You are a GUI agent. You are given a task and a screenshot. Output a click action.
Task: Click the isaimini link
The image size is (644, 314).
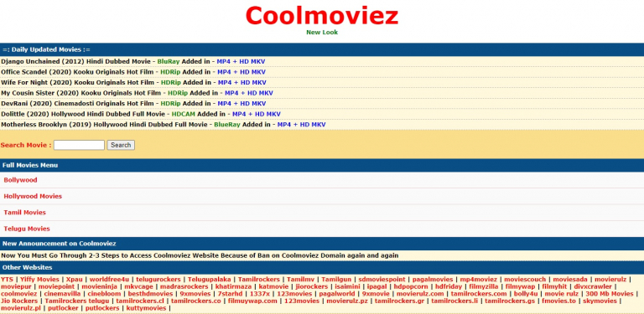[347, 286]
